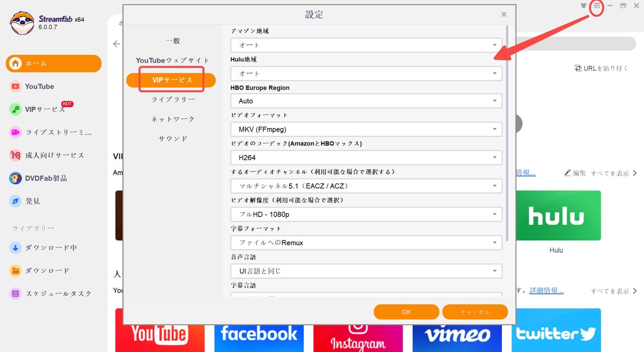Click the 編集 edit label
Viewport: 644px width, 352px height.
[x=579, y=173]
